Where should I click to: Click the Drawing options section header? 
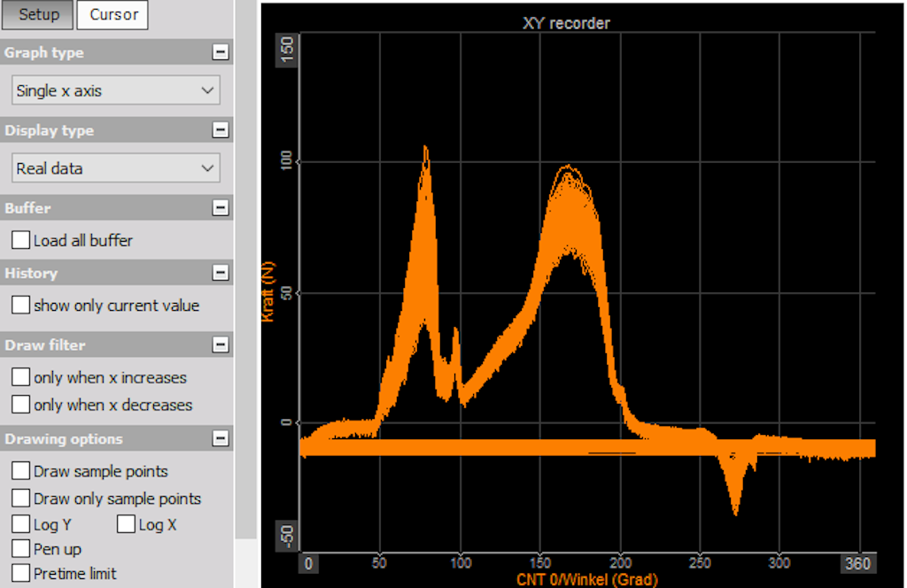[116, 438]
